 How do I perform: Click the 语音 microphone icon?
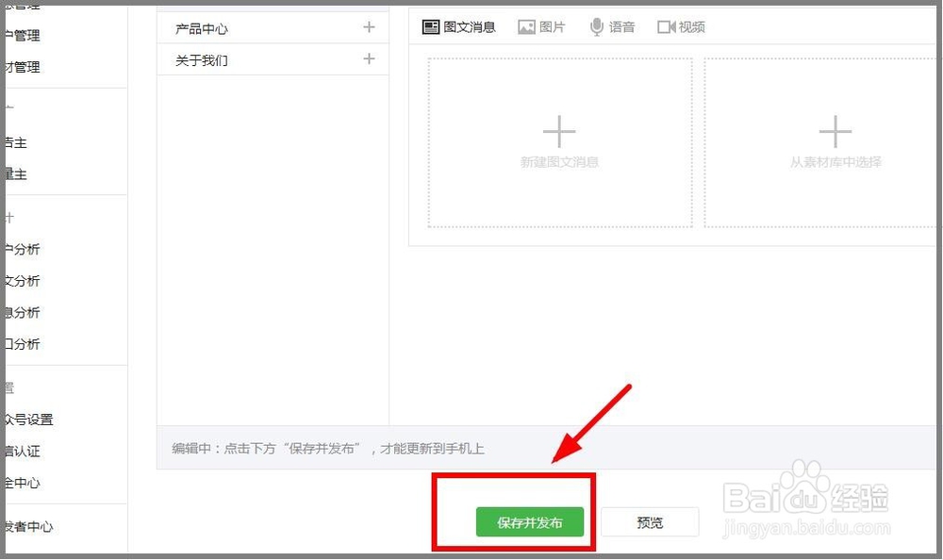point(595,26)
